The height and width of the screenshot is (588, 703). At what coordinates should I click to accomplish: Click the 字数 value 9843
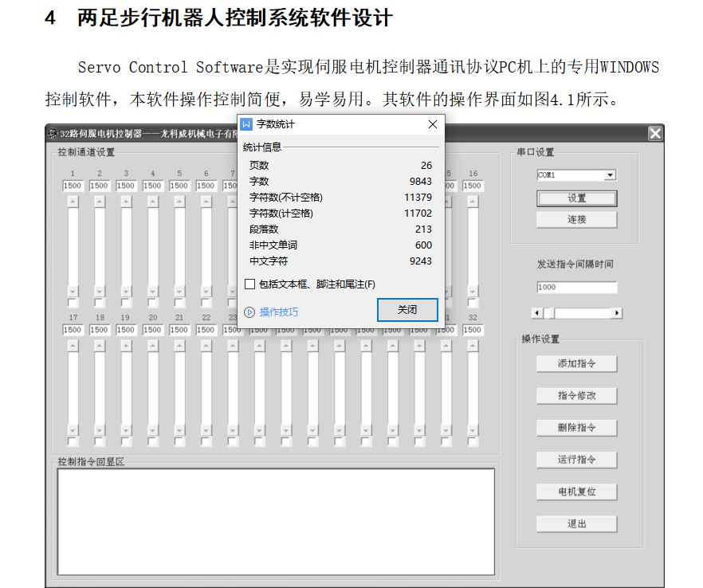pos(421,182)
